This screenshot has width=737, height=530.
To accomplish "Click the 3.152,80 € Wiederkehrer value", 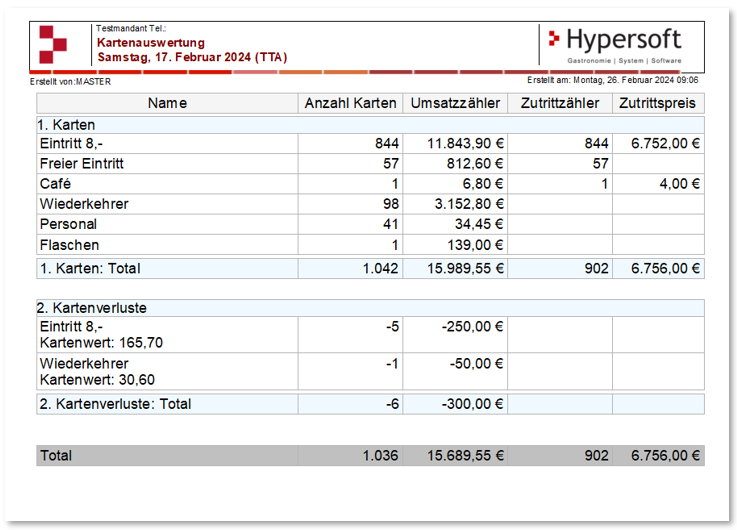I will coord(469,204).
